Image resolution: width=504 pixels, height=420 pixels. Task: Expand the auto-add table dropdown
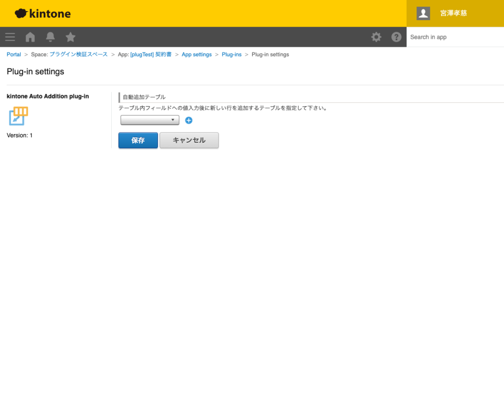tap(150, 120)
